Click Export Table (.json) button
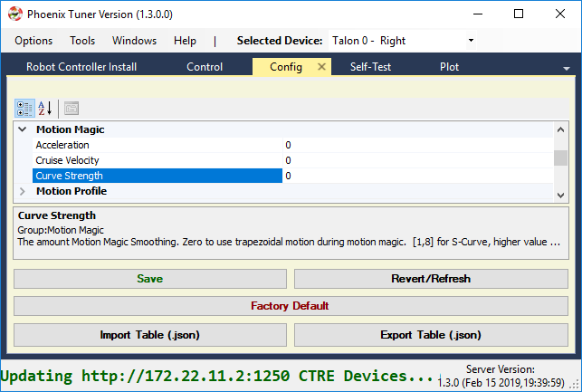582x392 pixels. tap(431, 335)
